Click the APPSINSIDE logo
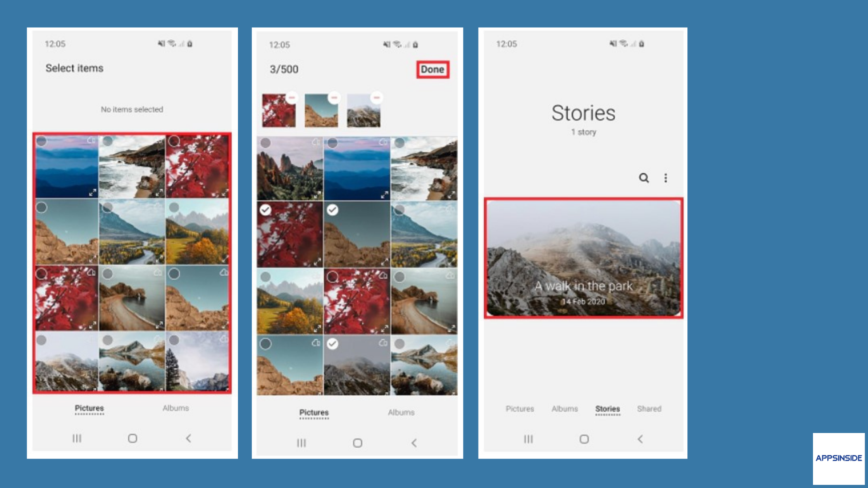Viewport: 868px width, 488px height. point(839,458)
